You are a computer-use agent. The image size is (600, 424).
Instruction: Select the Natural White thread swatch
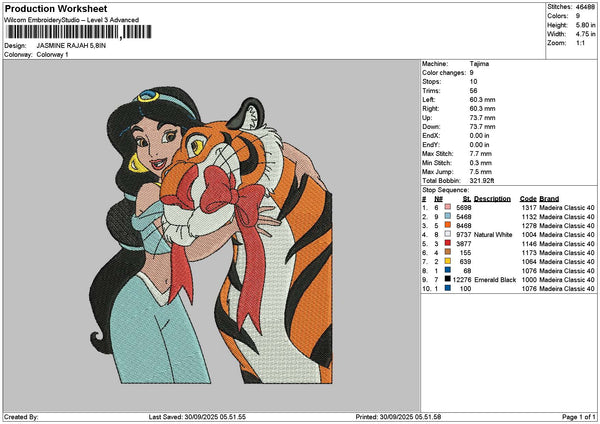point(447,234)
